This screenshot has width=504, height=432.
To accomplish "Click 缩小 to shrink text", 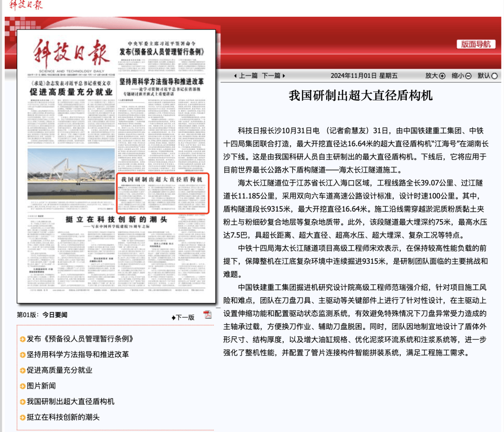I will (x=458, y=76).
